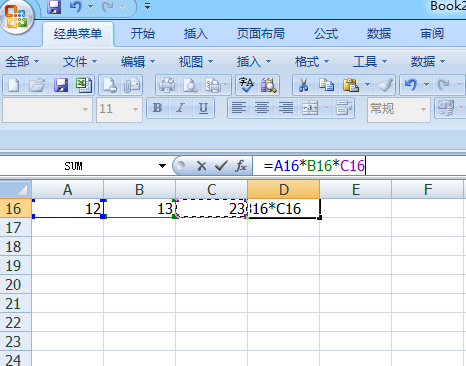Open the 视图 menu
The width and height of the screenshot is (466, 366).
point(196,62)
